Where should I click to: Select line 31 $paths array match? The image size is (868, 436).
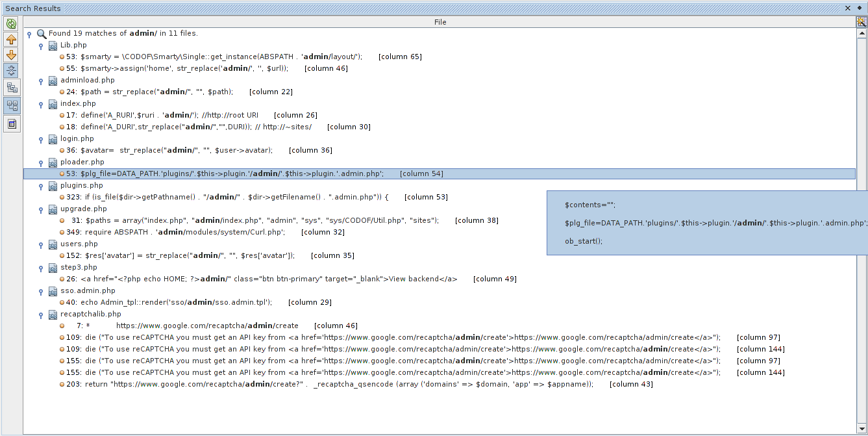279,221
